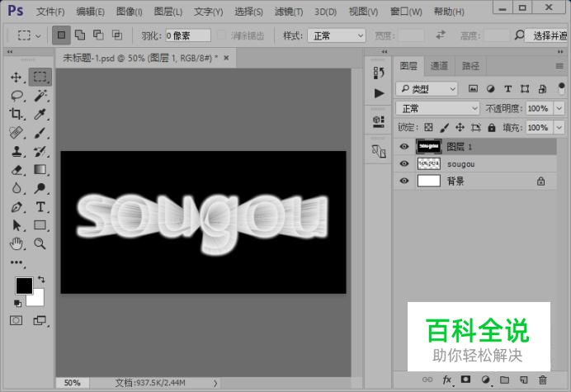The image size is (571, 392).
Task: Select the Gradient tool
Action: [40, 170]
